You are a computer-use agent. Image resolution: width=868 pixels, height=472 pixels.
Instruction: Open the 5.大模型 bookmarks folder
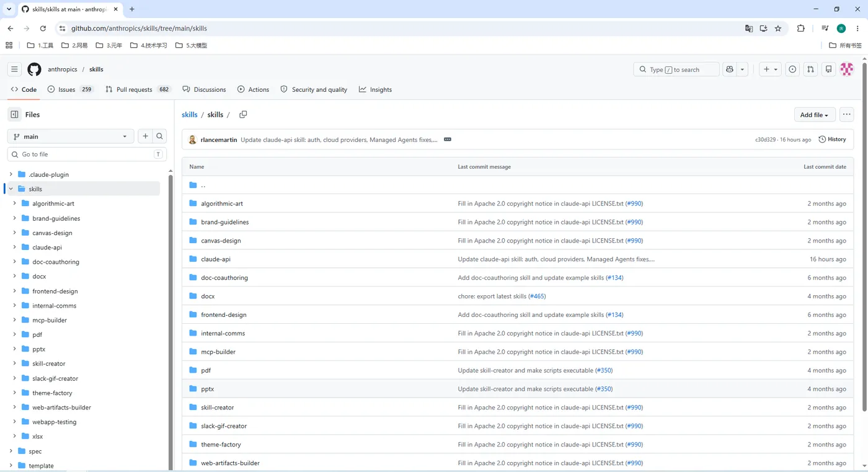(x=191, y=45)
